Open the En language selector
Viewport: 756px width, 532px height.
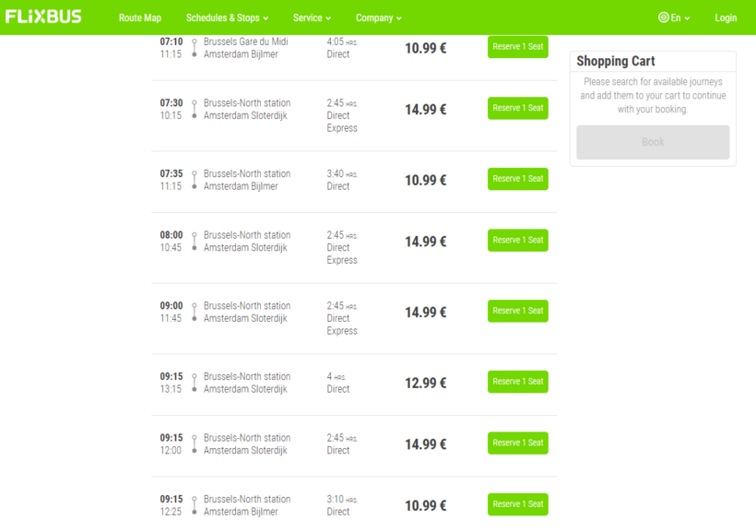coord(674,18)
